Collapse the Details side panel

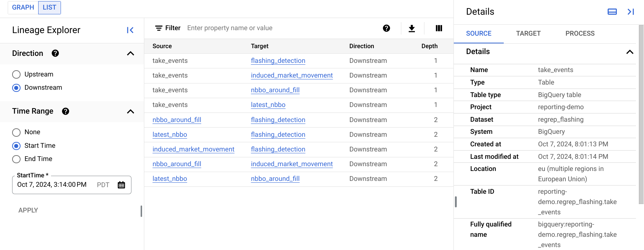pos(630,12)
